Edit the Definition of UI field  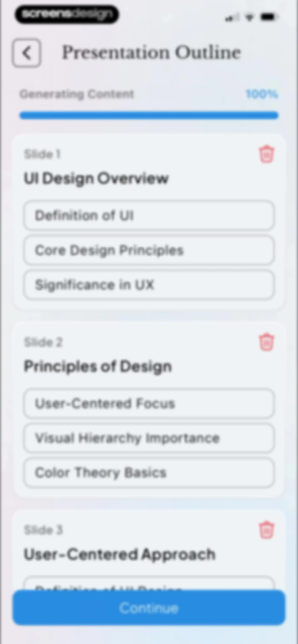point(149,215)
